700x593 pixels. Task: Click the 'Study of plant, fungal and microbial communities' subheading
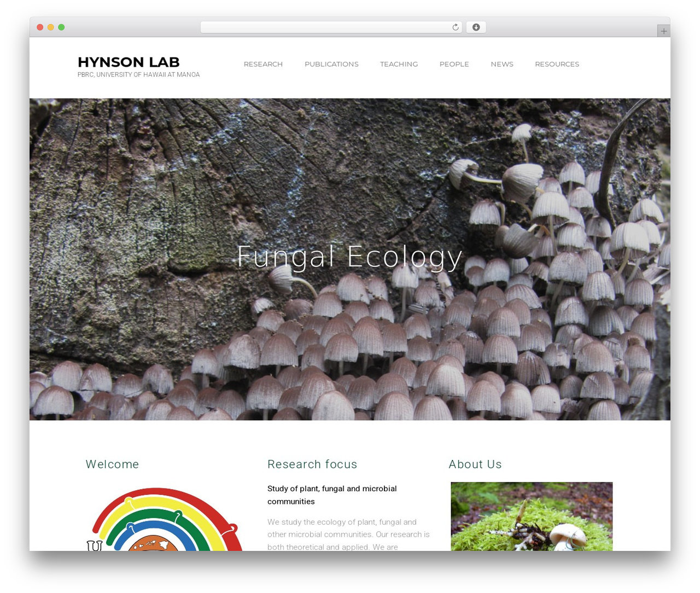[332, 495]
